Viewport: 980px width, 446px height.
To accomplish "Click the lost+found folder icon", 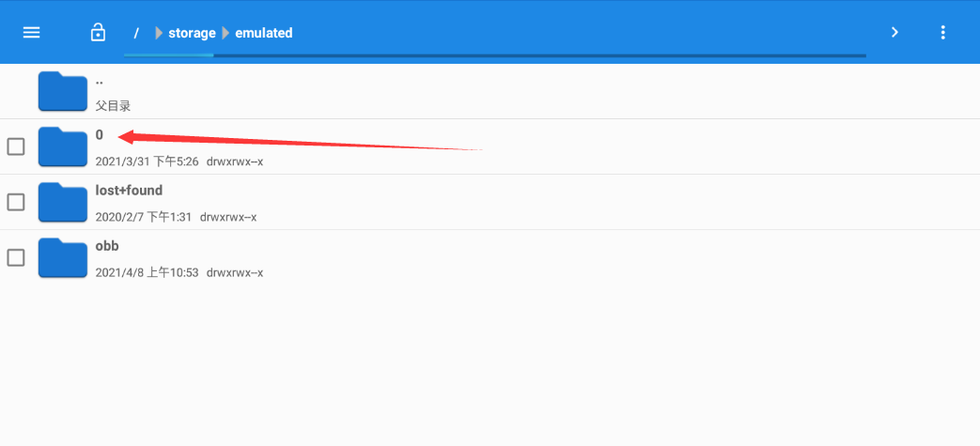I will (62, 202).
